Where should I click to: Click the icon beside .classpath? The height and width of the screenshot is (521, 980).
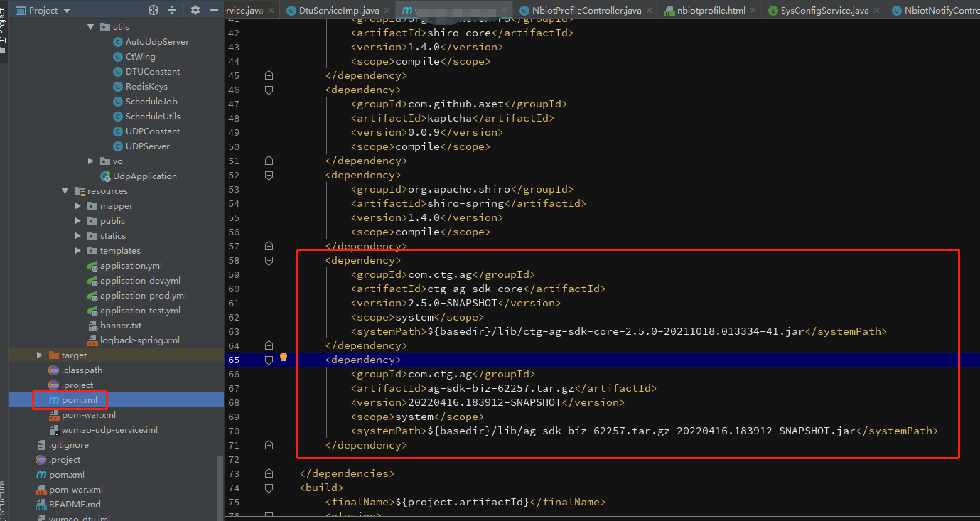click(53, 370)
